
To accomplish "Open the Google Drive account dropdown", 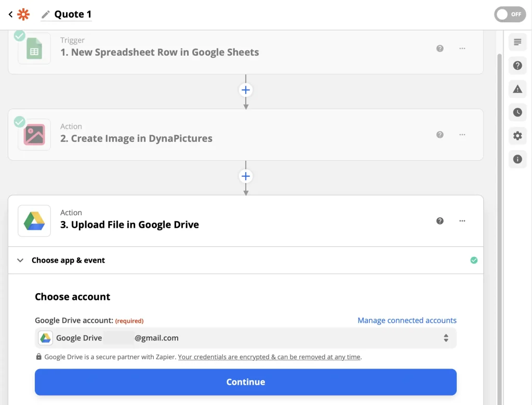I will (246, 338).
